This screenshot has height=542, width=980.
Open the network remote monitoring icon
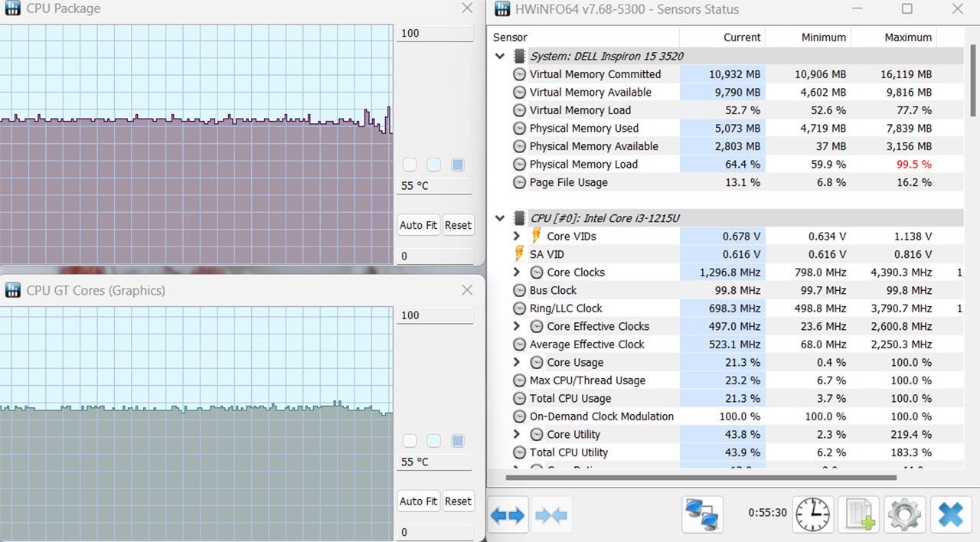(702, 514)
